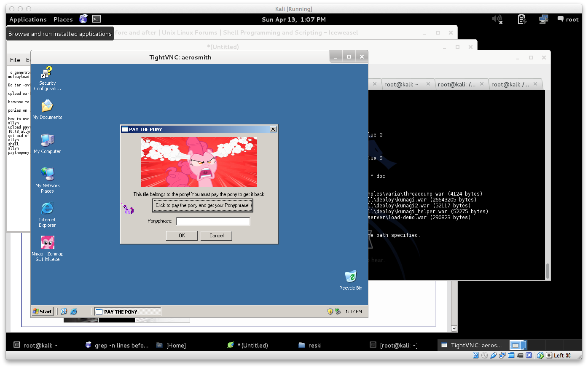Click the security shield tray icon
The width and height of the screenshot is (588, 368).
330,312
